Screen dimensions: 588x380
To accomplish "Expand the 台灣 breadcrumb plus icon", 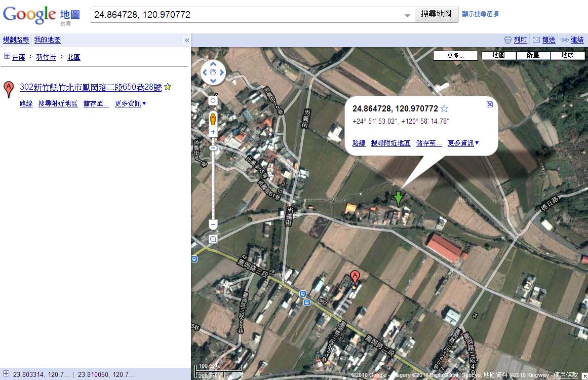I will (x=7, y=56).
